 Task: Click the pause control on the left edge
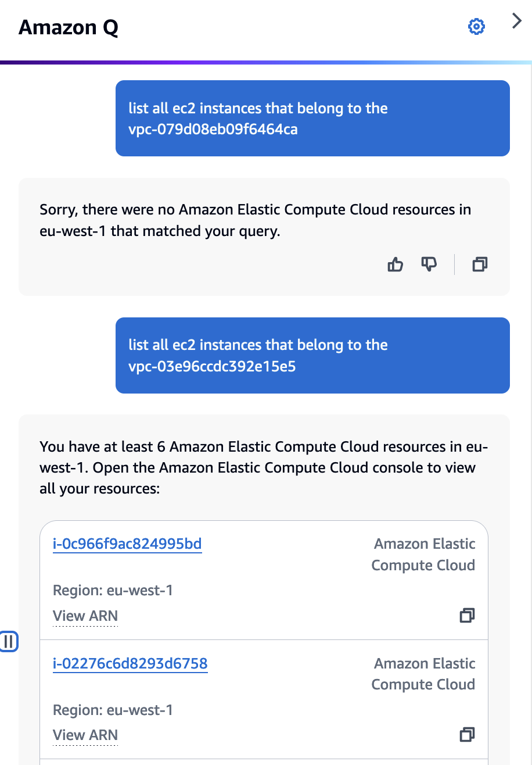tap(9, 641)
